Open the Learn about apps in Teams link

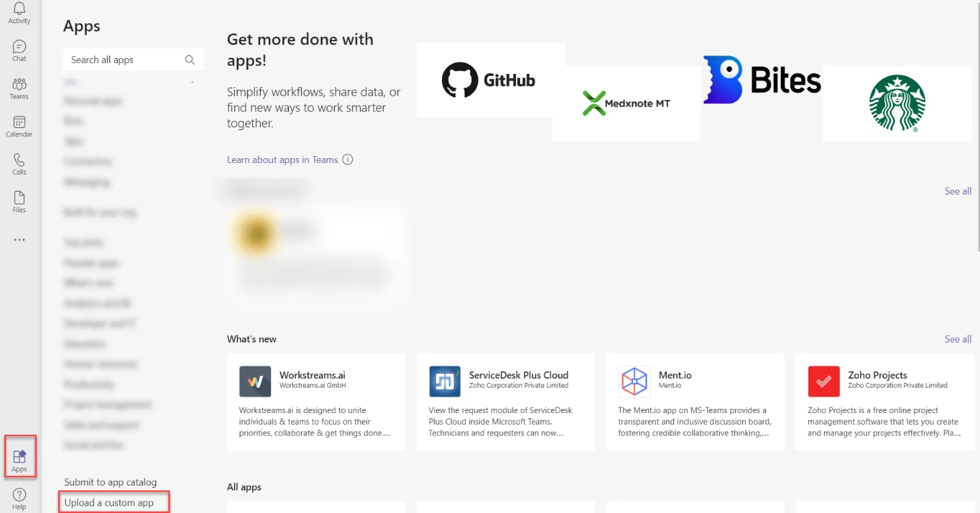[x=283, y=160]
